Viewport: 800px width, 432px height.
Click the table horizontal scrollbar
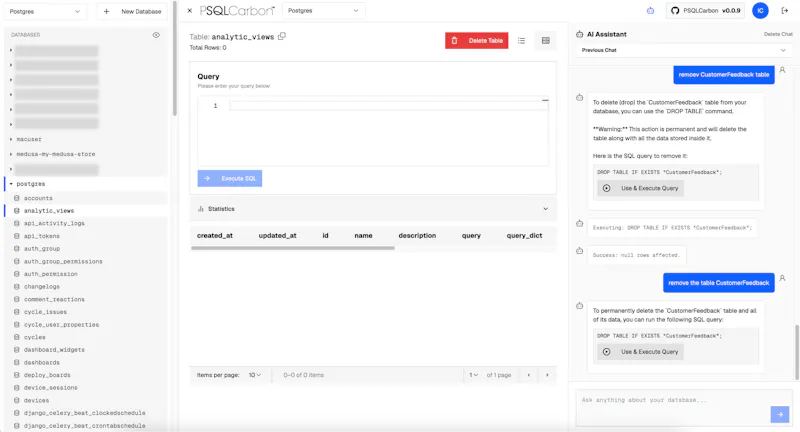pos(293,248)
